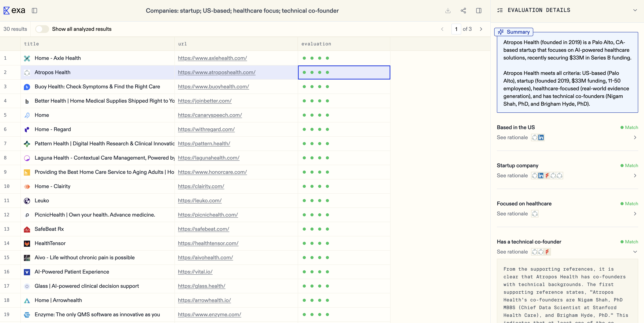Open the glass.health URL link
644x323 pixels.
pyautogui.click(x=201, y=286)
